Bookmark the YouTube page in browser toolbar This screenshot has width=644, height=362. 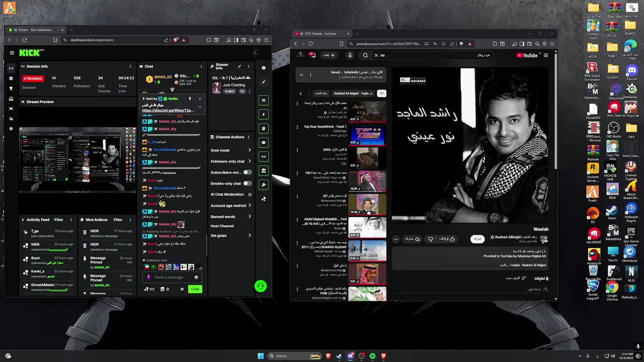341,44
